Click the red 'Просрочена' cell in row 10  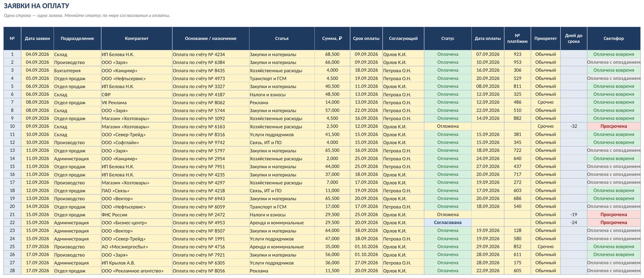614,126
